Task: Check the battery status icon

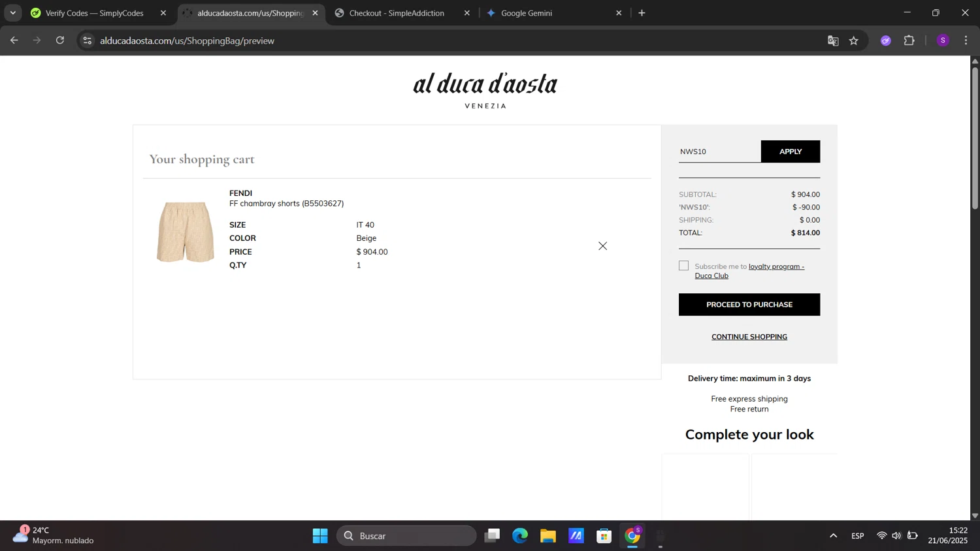Action: [913, 536]
